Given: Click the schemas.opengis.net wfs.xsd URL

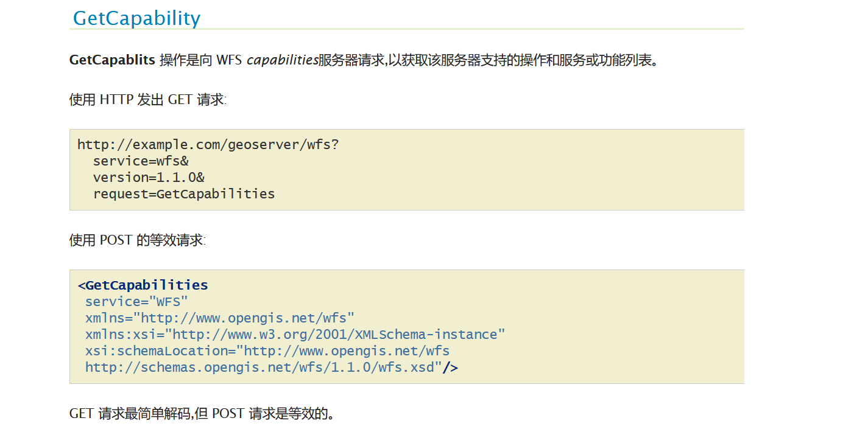Looking at the screenshot, I should 263,368.
